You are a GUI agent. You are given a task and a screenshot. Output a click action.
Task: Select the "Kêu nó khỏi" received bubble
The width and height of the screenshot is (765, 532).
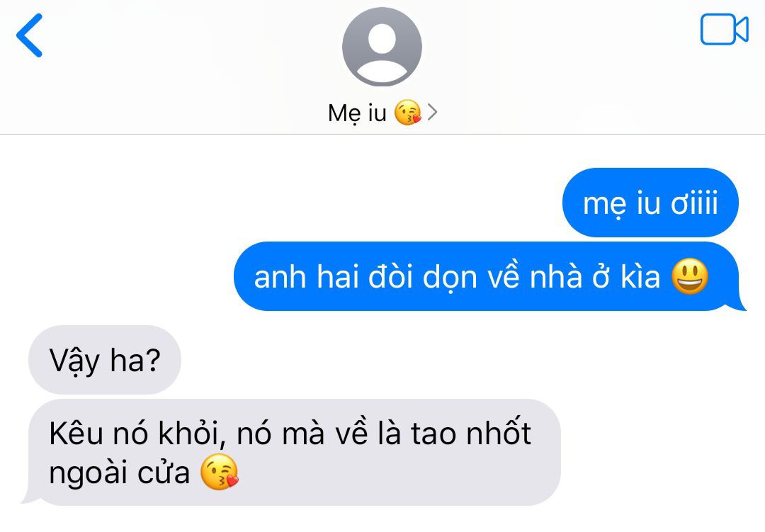(x=291, y=452)
